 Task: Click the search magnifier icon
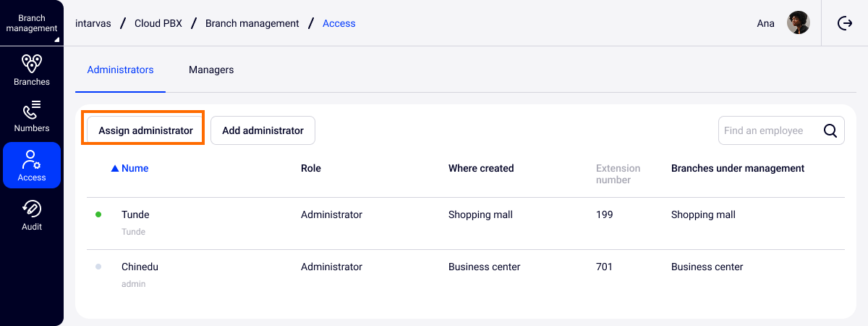click(830, 131)
